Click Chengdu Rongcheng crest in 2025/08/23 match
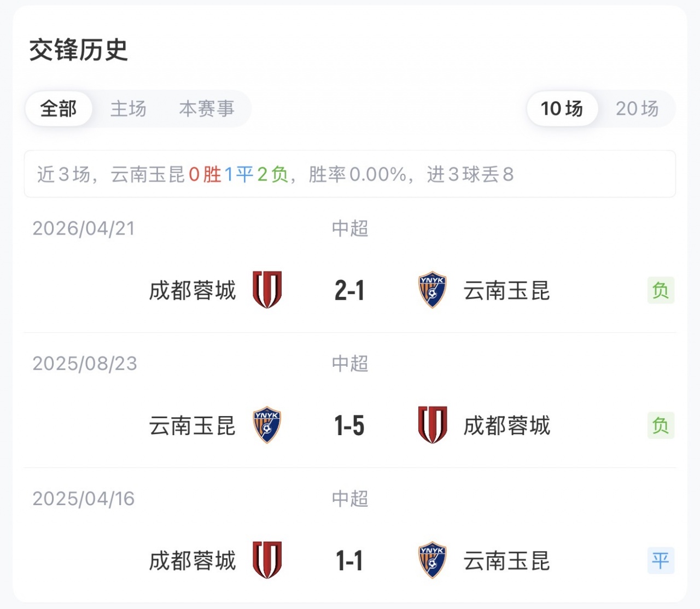 pos(433,425)
